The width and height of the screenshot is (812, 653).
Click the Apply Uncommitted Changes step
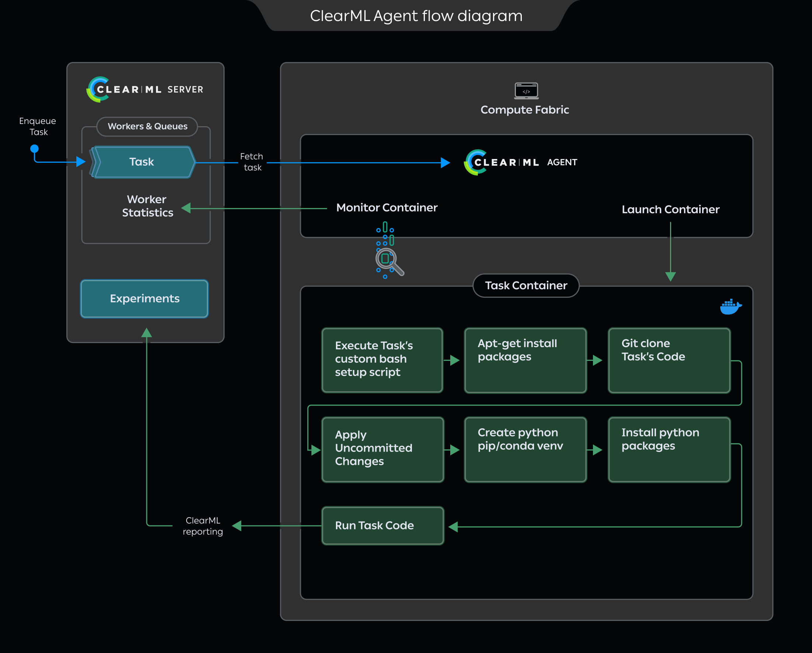382,448
